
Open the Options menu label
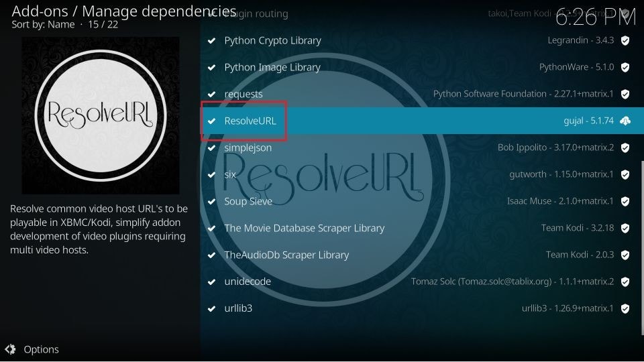tap(41, 349)
